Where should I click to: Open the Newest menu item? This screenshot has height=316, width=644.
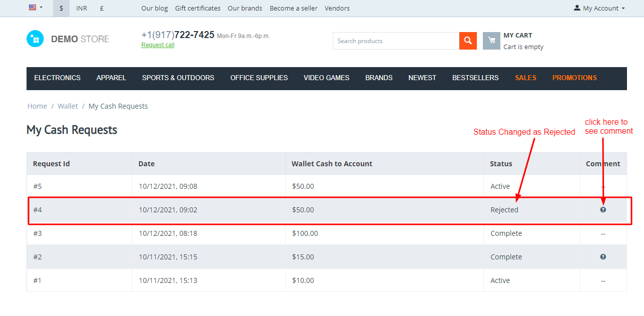coord(422,78)
